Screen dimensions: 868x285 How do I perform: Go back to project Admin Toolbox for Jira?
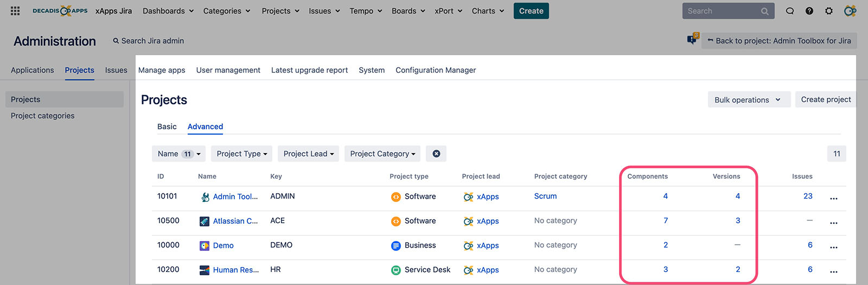click(x=779, y=41)
